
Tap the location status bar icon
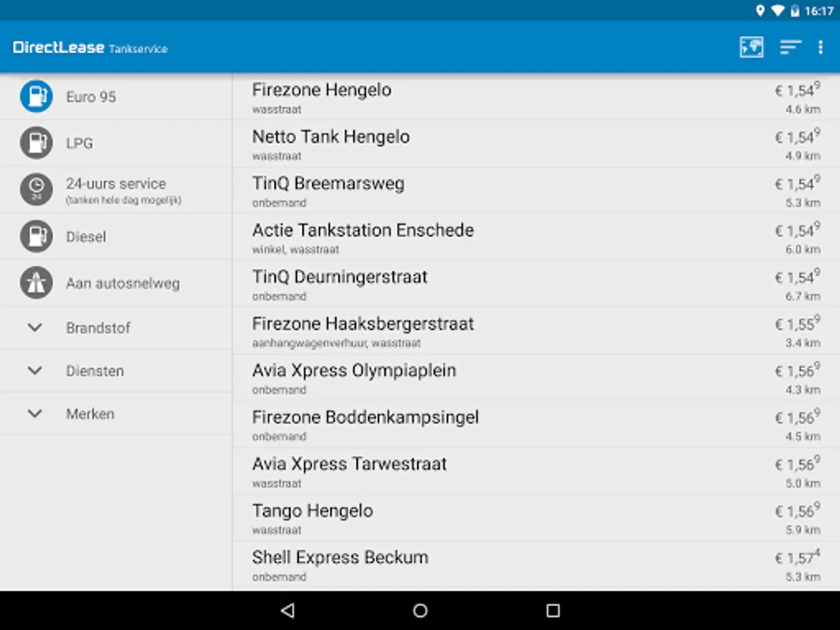(x=760, y=10)
